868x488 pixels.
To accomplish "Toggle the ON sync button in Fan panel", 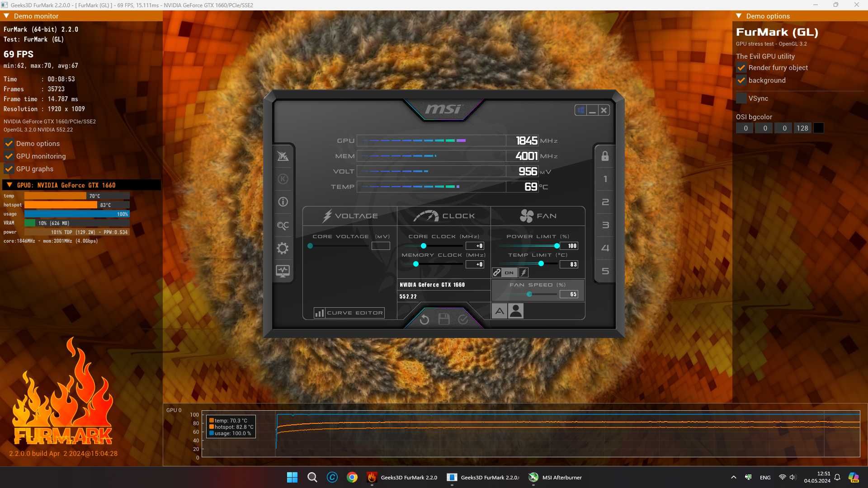I will [509, 272].
